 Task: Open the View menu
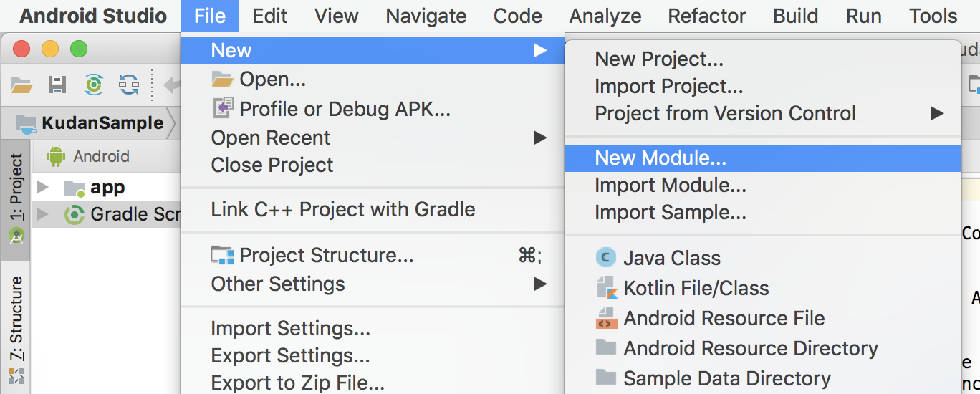tap(337, 16)
